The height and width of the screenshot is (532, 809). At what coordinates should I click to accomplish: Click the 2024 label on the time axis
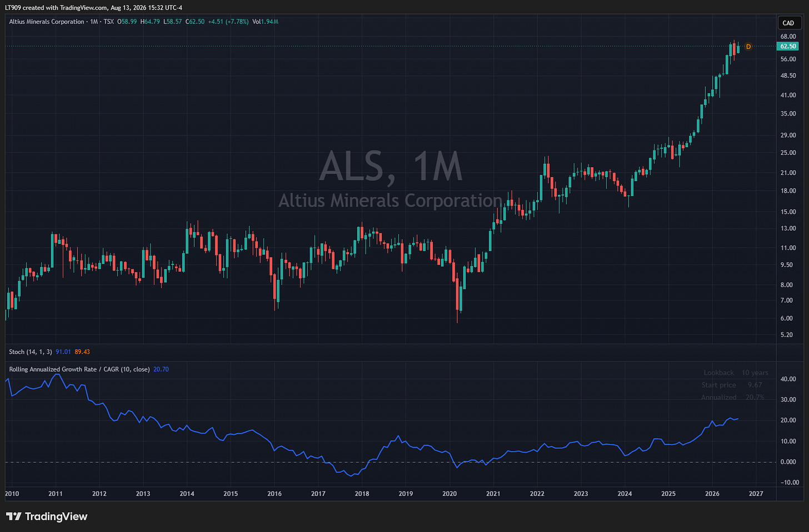pos(625,494)
